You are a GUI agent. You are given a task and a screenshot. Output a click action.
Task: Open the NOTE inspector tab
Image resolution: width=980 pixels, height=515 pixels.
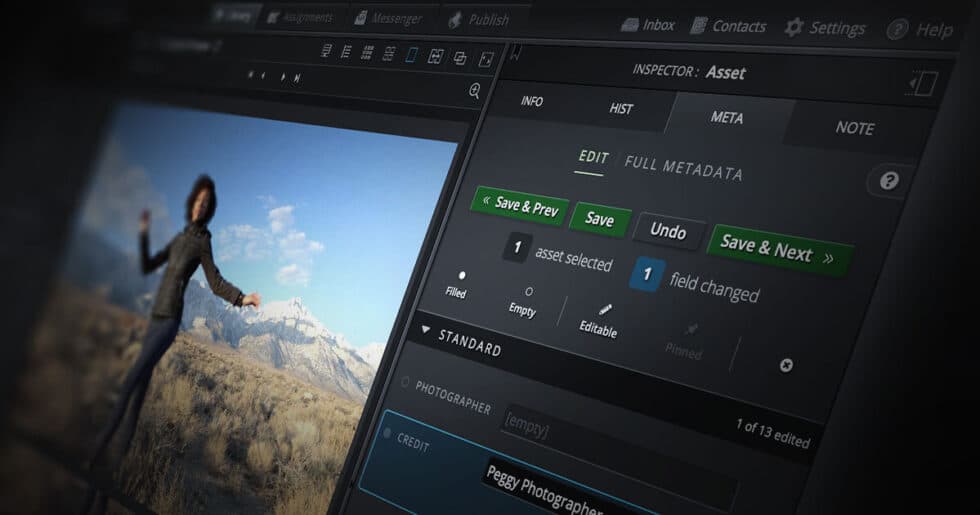[855, 128]
